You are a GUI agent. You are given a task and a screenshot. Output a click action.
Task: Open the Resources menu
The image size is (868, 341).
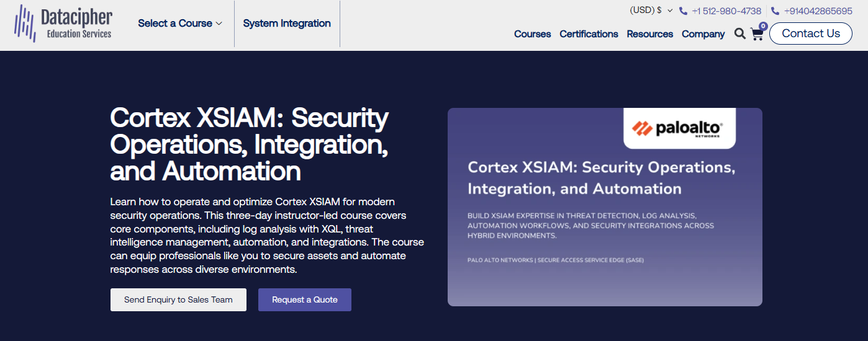[x=649, y=34]
